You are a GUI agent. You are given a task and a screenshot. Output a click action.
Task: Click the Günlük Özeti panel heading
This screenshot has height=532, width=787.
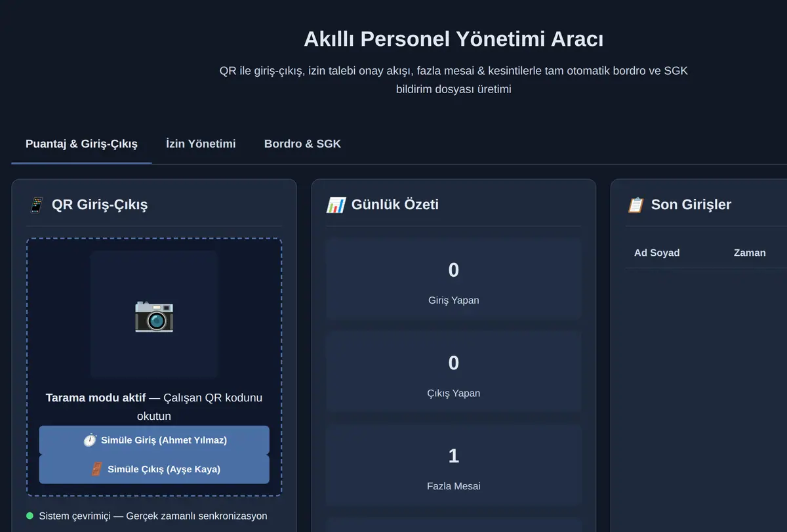pos(395,205)
